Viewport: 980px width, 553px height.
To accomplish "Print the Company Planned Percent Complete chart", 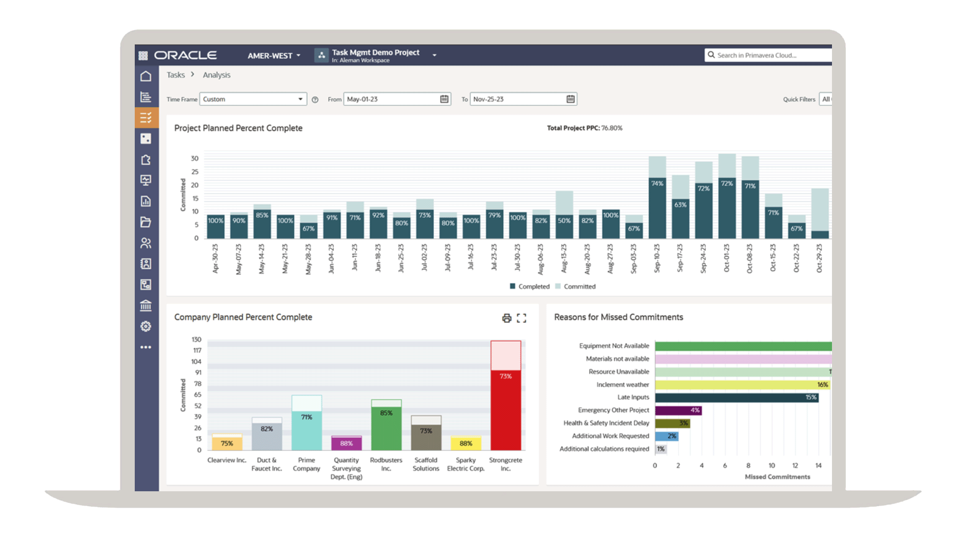I will [x=506, y=318].
